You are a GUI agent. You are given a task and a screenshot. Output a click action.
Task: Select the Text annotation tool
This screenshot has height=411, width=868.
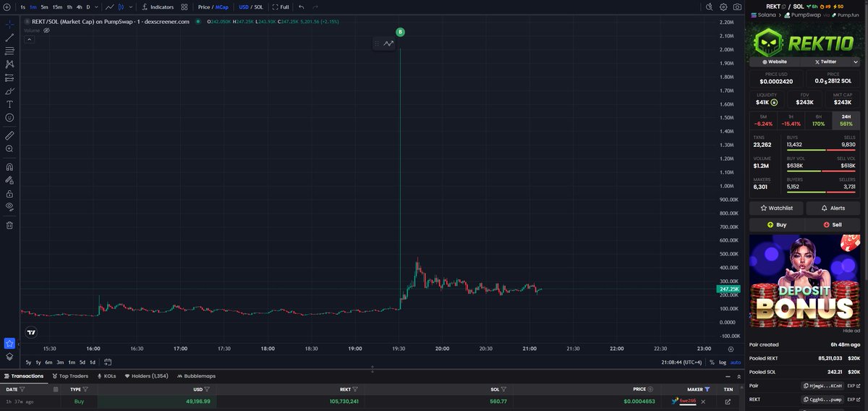tap(9, 104)
